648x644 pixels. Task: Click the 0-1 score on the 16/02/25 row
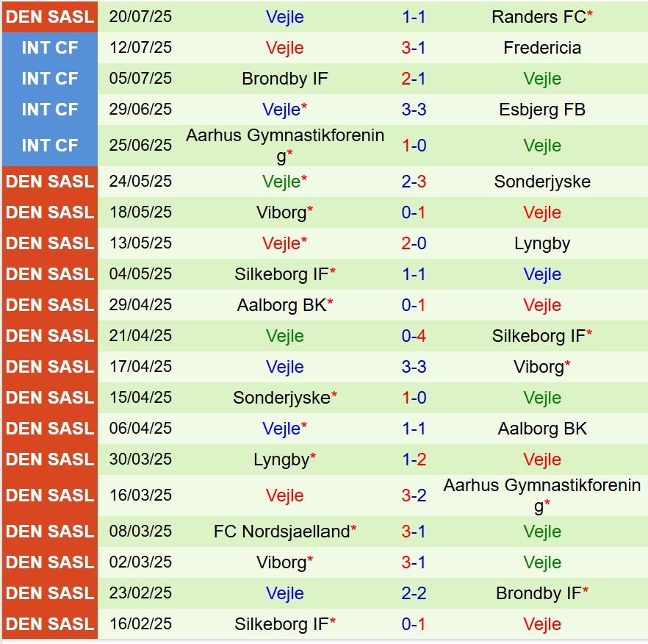coord(414,624)
